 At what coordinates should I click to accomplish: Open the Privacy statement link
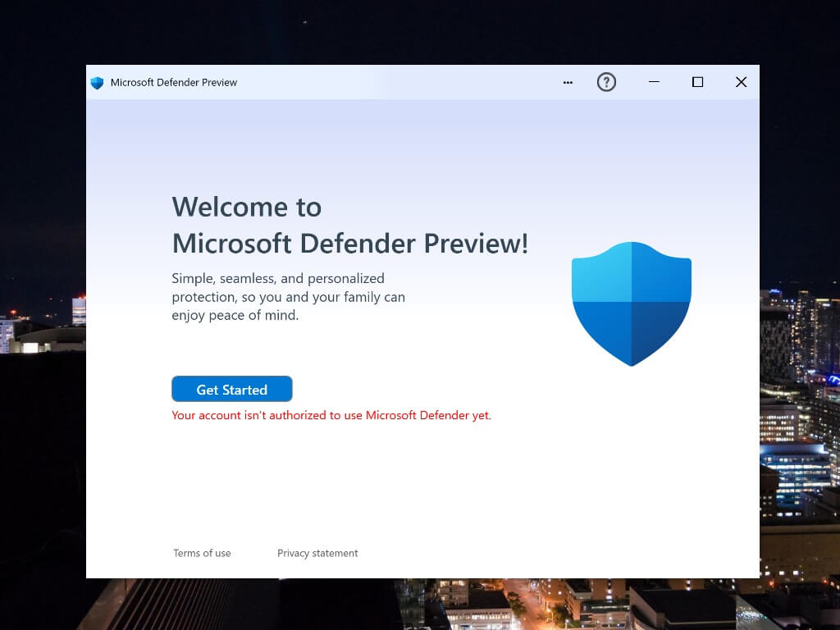pyautogui.click(x=317, y=553)
